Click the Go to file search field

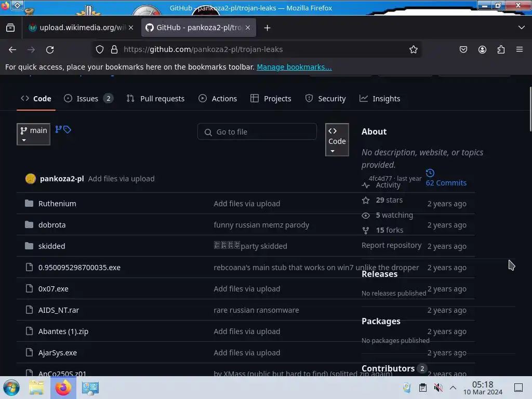(257, 131)
